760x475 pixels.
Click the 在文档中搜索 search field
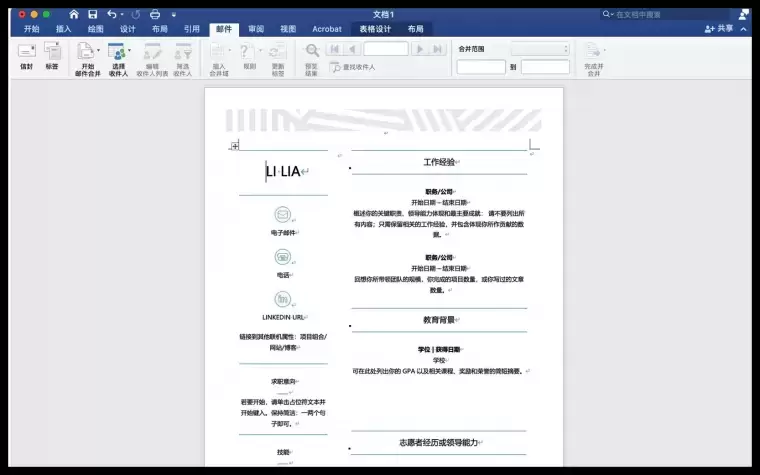pos(665,15)
